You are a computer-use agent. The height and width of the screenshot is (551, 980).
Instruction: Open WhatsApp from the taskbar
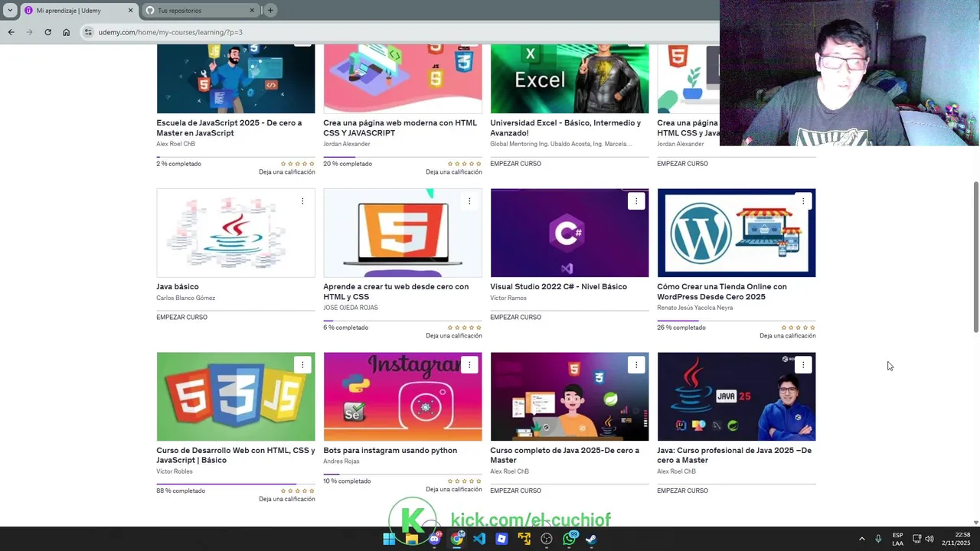point(569,539)
